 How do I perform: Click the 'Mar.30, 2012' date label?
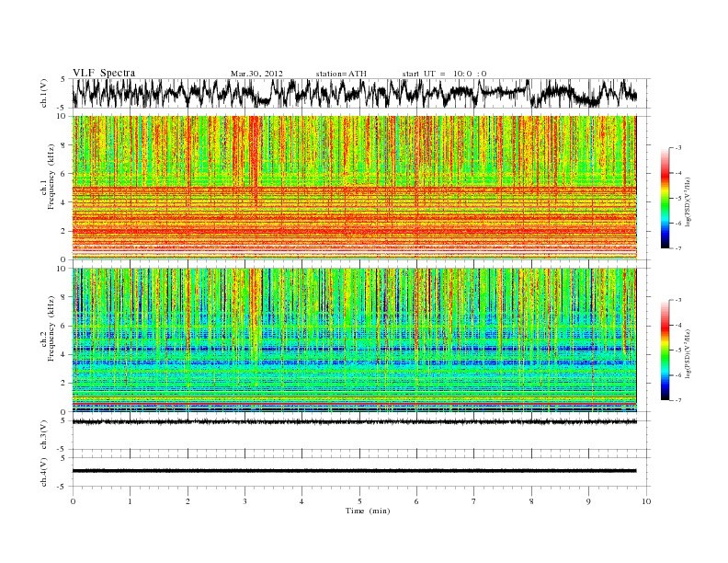256,74
